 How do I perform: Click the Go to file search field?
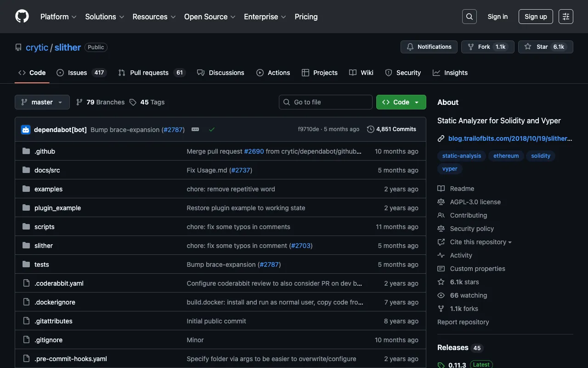point(325,102)
